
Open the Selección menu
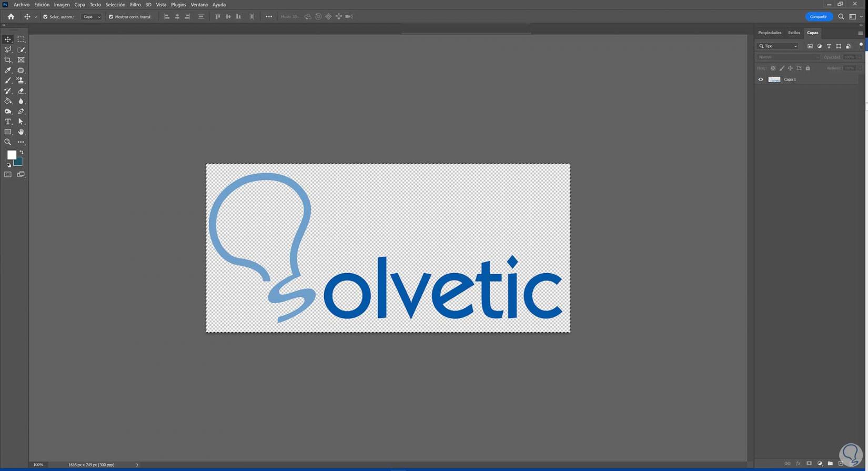coord(115,5)
